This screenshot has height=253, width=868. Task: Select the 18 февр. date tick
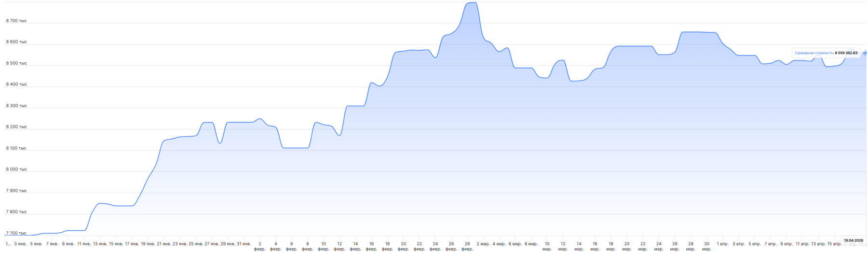pyautogui.click(x=387, y=246)
